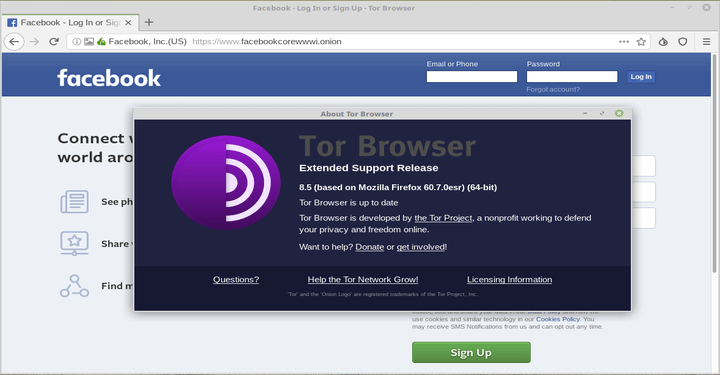Open the Questions? link
Image resolution: width=720 pixels, height=375 pixels.
236,280
